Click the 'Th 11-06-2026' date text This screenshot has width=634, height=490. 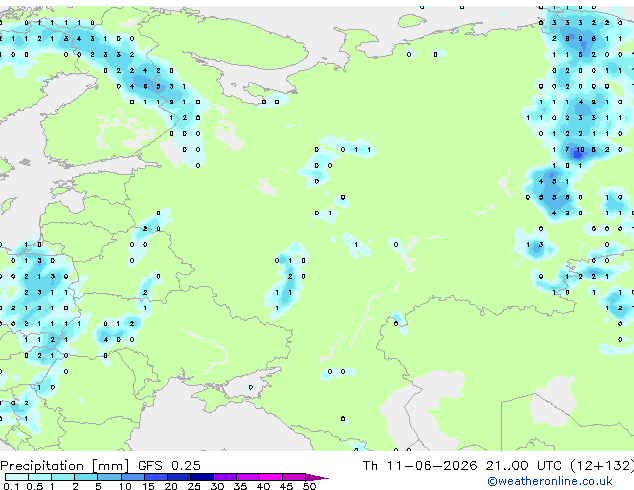coord(420,466)
